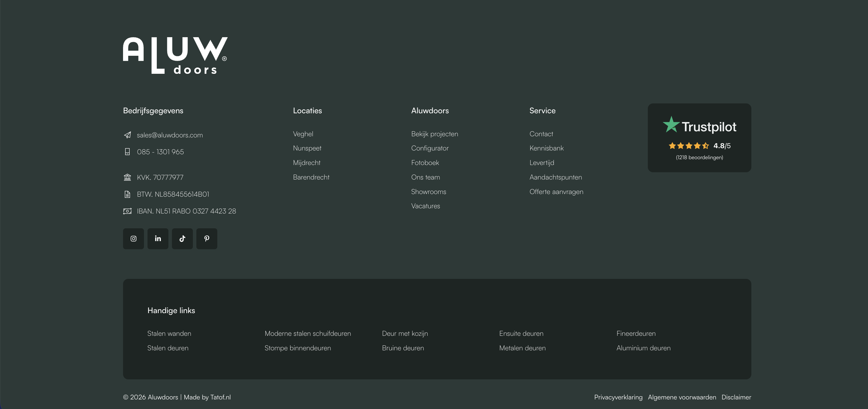This screenshot has width=868, height=409.
Task: Open the Configurator link
Action: click(430, 148)
